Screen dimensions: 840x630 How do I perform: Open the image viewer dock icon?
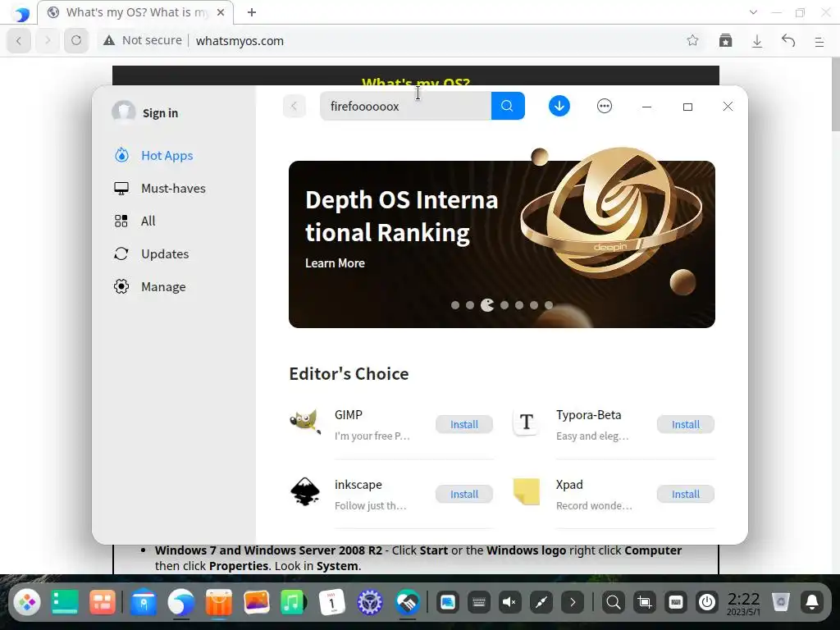point(256,603)
